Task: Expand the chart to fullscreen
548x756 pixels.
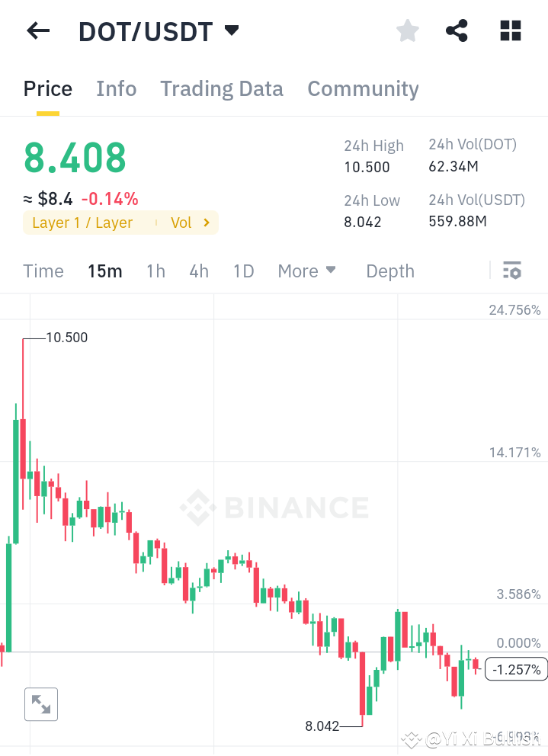Action: [x=41, y=703]
